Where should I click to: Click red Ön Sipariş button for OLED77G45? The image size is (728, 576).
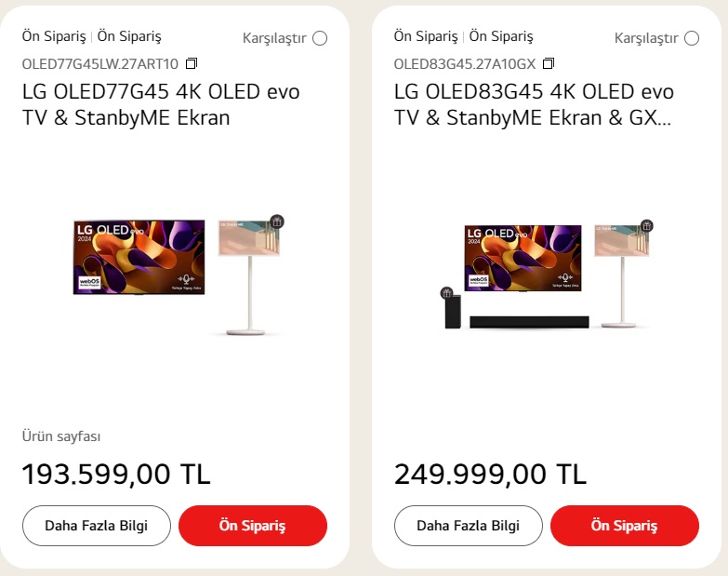pos(253,526)
